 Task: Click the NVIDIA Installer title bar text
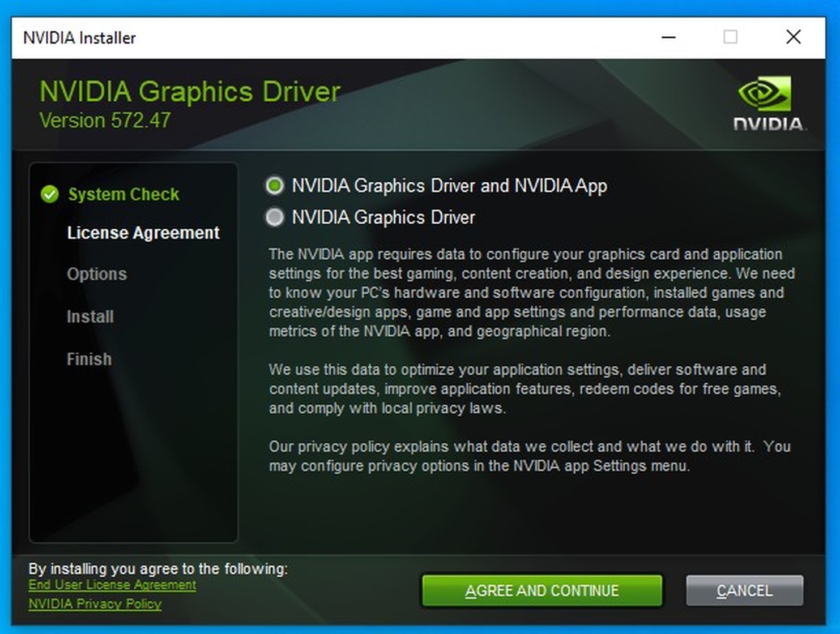point(79,38)
